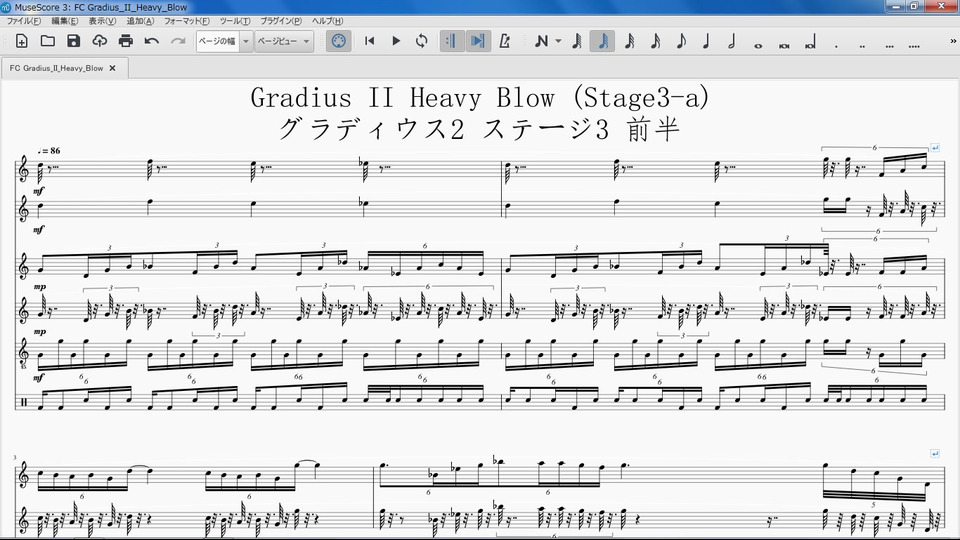Select the highlighted 64th note duration
The width and height of the screenshot is (960, 540).
602,41
